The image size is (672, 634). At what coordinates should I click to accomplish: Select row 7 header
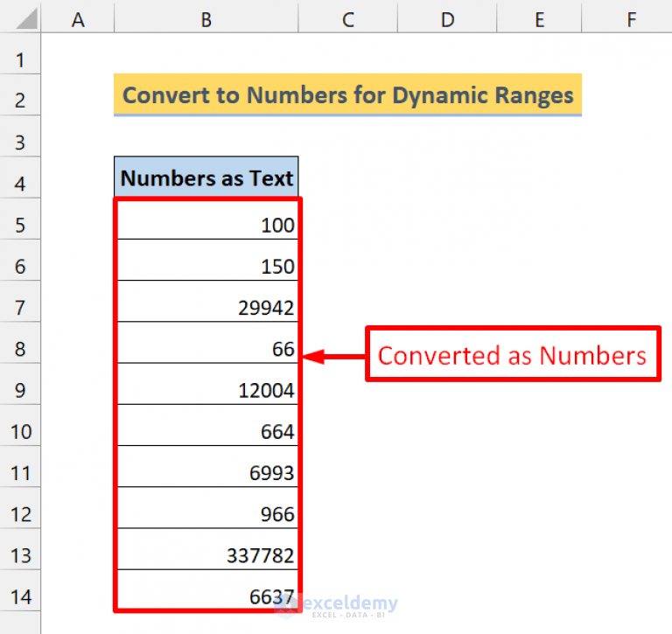tap(20, 301)
